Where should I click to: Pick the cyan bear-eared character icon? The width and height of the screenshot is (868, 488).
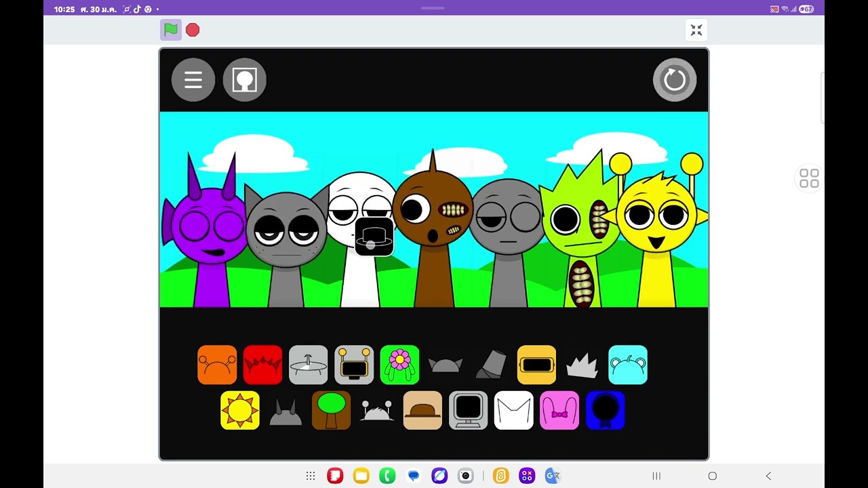628,365
